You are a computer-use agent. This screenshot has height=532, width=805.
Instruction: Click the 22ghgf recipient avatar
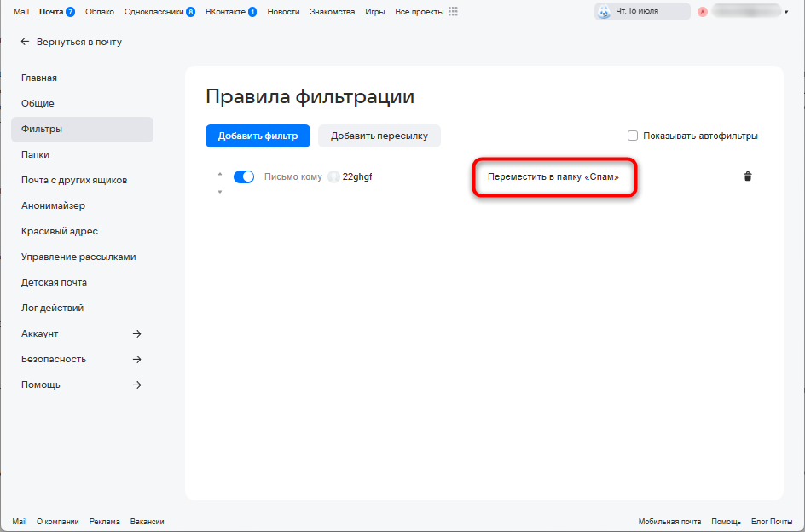(333, 176)
